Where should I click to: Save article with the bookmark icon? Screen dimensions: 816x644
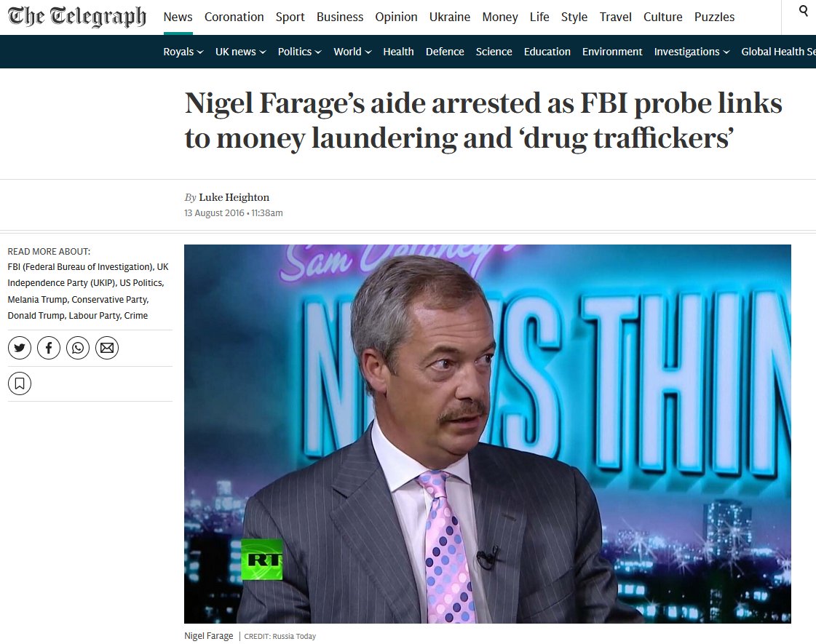click(19, 384)
